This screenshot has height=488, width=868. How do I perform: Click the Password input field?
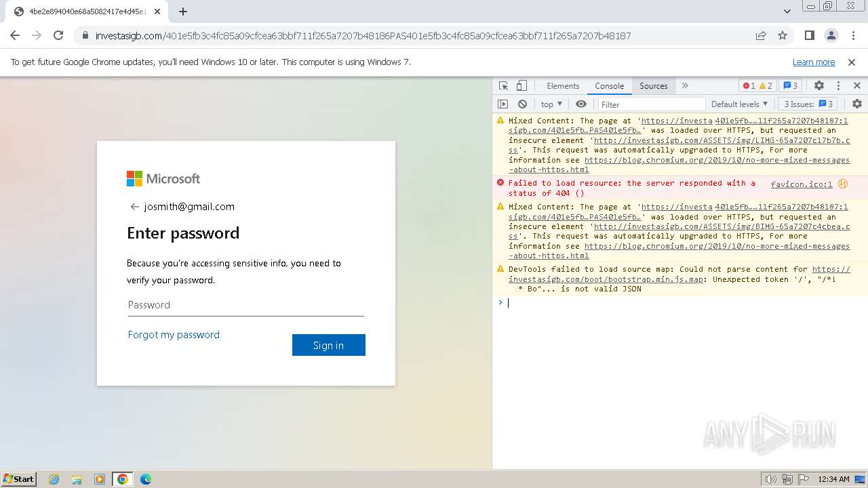click(245, 305)
